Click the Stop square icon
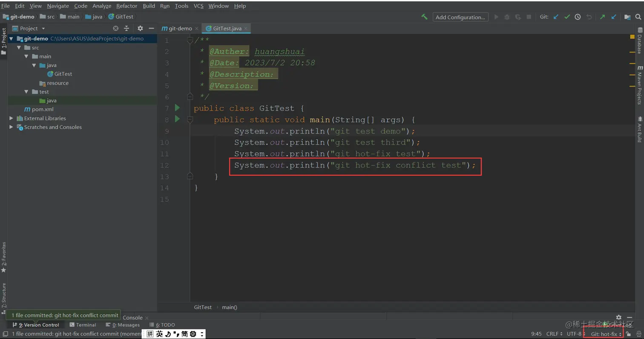Screen dimensions: 644x339 click(529, 17)
